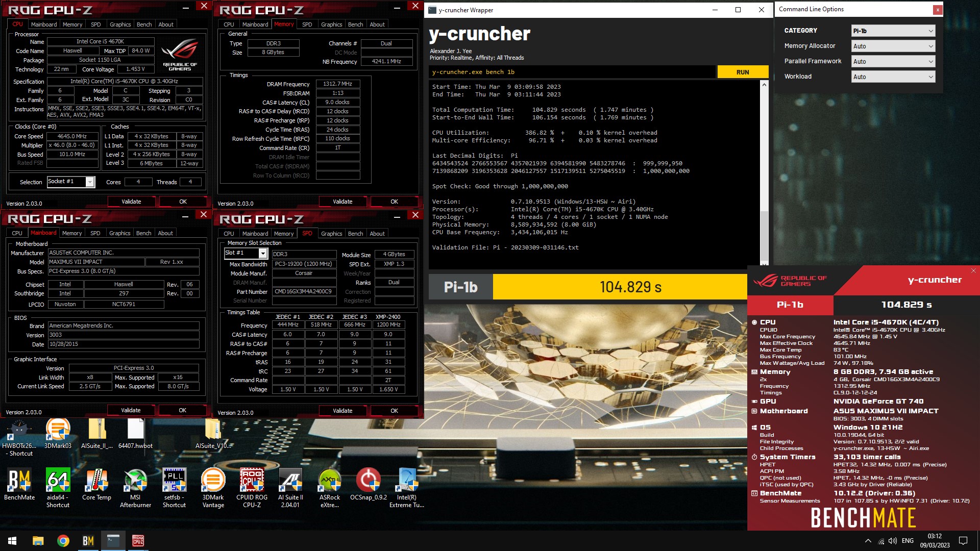Click the DRAM Frequency 1312.7 MHz value
Image resolution: width=980 pixels, height=551 pixels.
(337, 84)
